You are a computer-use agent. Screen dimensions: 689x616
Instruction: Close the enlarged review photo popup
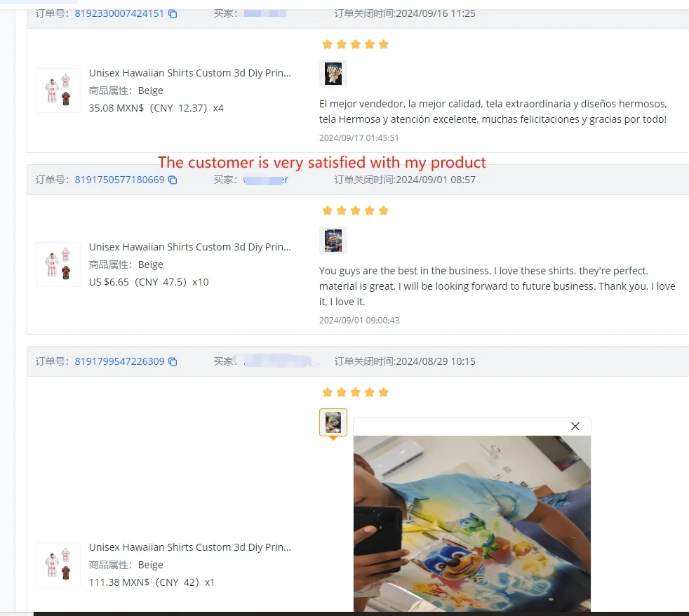[575, 426]
